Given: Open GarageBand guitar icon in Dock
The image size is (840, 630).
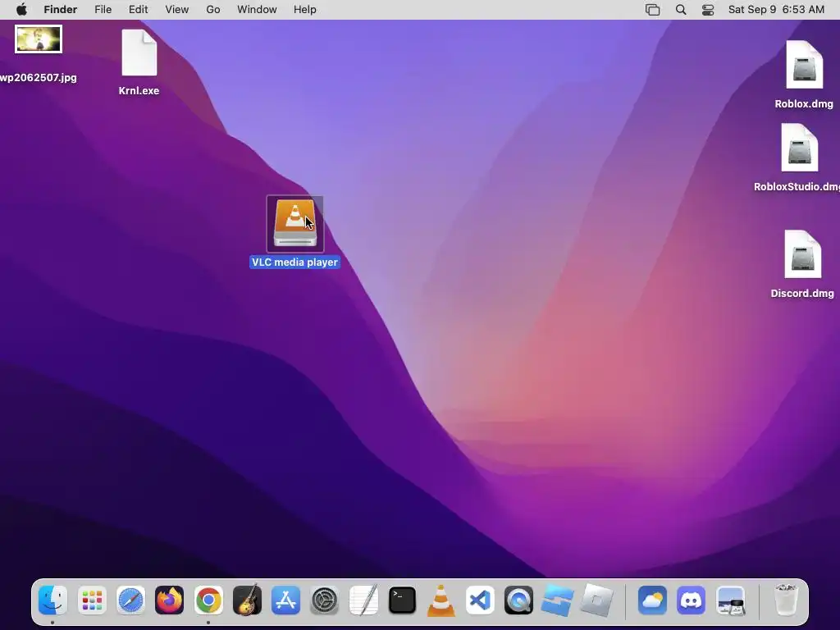Looking at the screenshot, I should [x=247, y=600].
